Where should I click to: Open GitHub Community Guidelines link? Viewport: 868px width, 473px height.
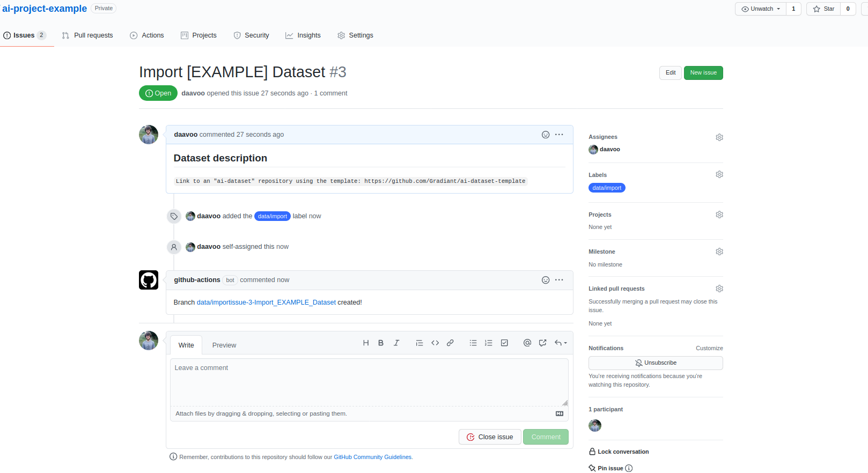click(x=373, y=457)
